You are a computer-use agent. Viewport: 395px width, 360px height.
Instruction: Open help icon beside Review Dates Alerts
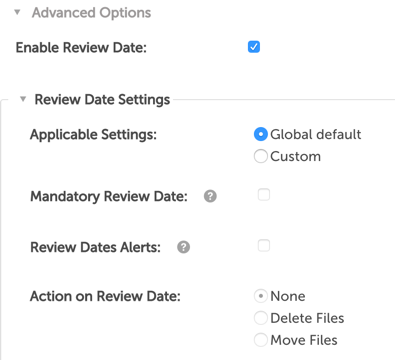[183, 247]
